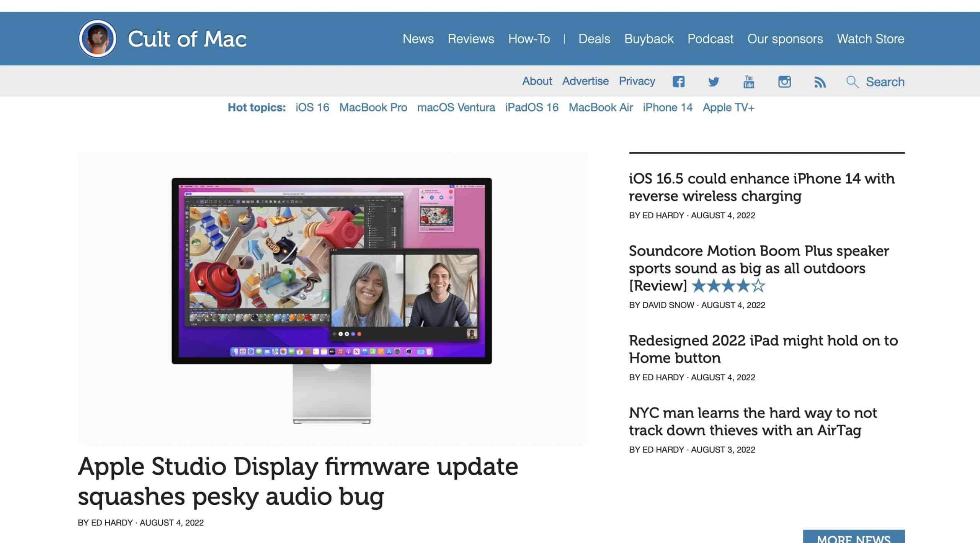Select the MacBook Air hot topic

(x=601, y=108)
